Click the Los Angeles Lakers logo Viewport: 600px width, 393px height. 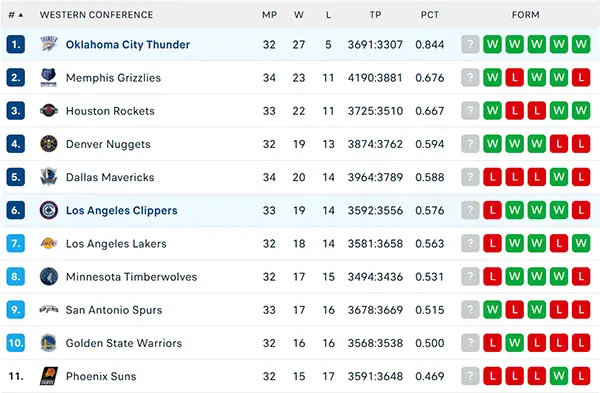pos(49,243)
